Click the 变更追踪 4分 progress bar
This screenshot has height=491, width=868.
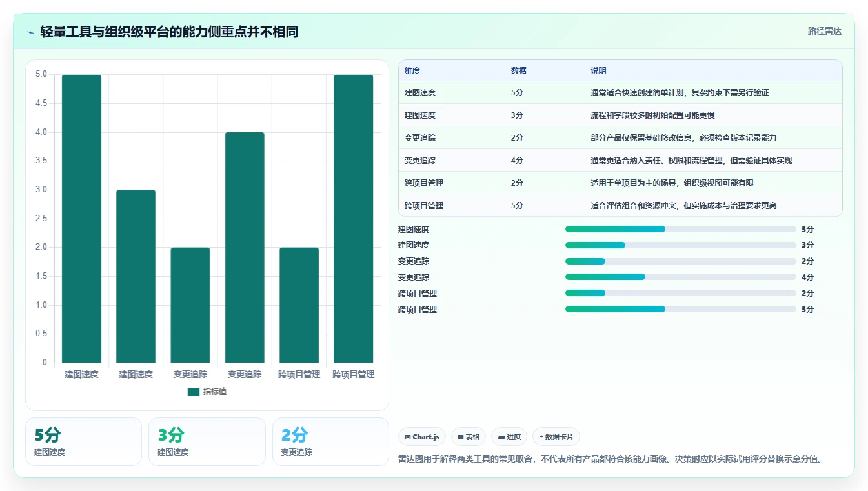[681, 277]
